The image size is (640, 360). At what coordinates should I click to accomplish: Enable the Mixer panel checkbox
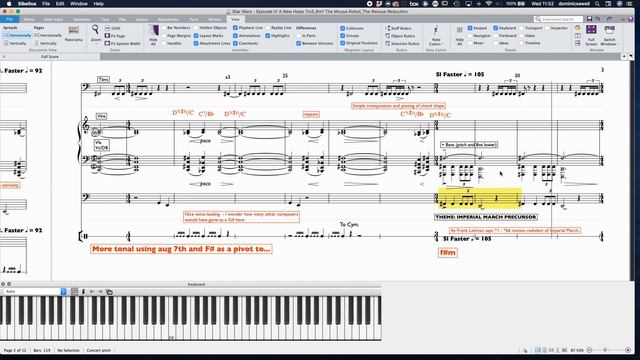pyautogui.click(x=470, y=43)
